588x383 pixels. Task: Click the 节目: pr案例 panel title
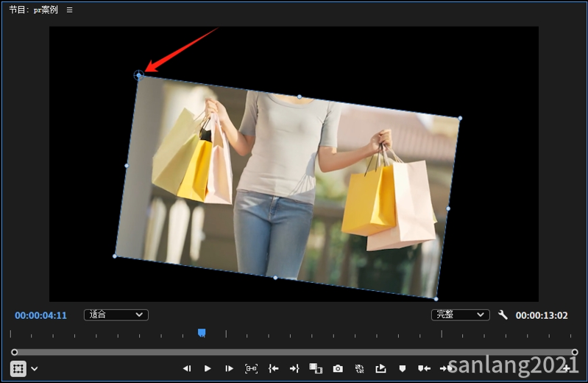[33, 10]
